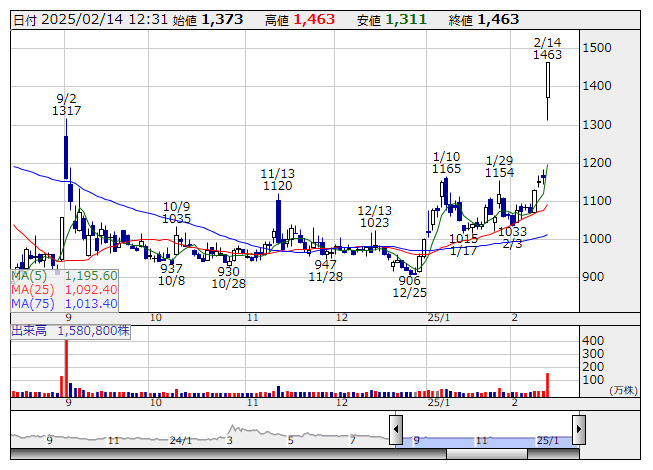
Task: Click the 12/25 906 low label
Action: coord(410,286)
